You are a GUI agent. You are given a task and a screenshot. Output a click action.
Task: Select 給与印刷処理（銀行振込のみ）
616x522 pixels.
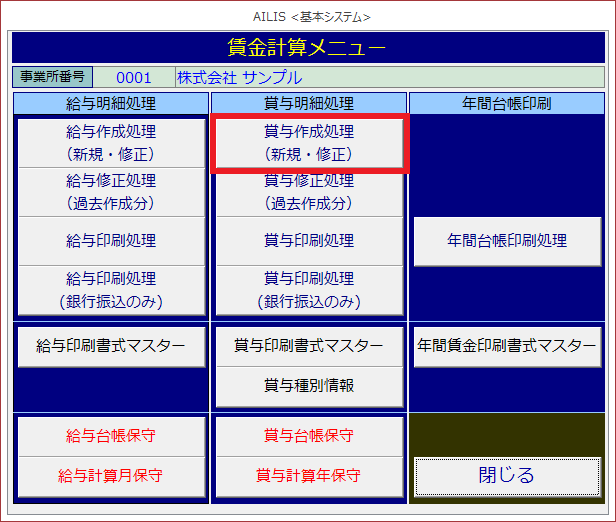click(111, 289)
